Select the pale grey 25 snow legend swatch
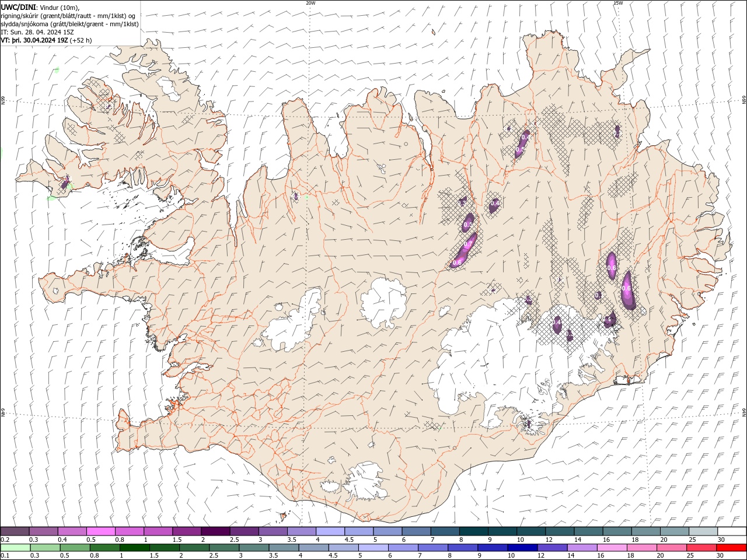Viewport: 747px width, 560px height. pyautogui.click(x=703, y=531)
